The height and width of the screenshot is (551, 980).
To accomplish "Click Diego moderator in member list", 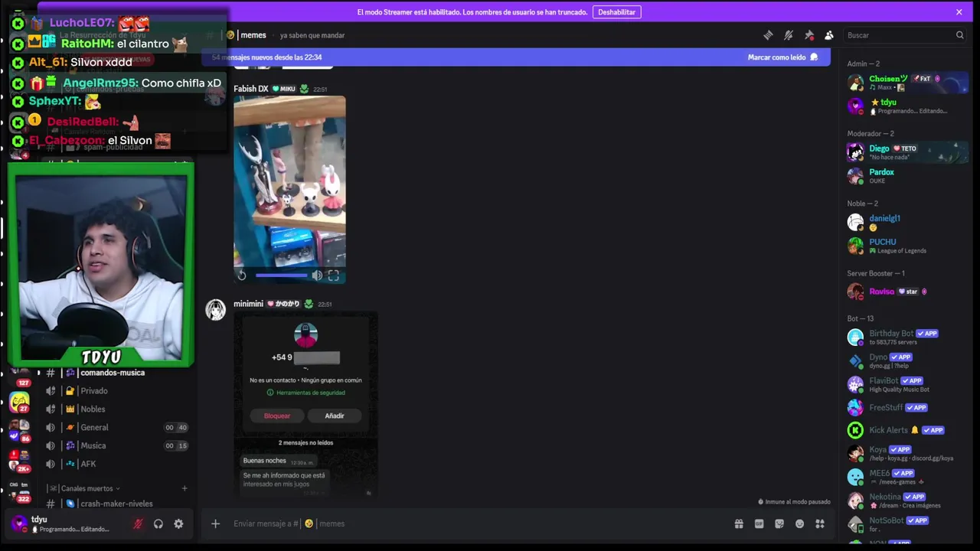I will coord(907,152).
